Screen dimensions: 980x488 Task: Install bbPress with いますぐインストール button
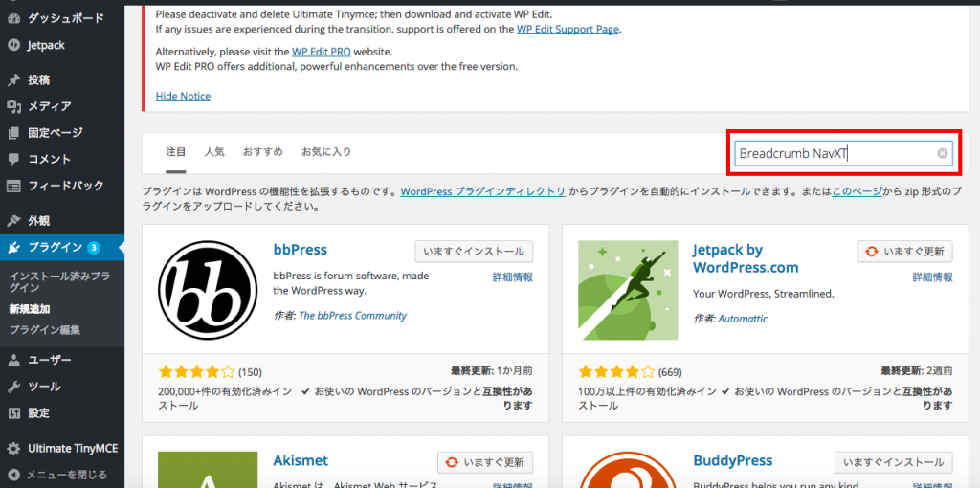coord(474,252)
